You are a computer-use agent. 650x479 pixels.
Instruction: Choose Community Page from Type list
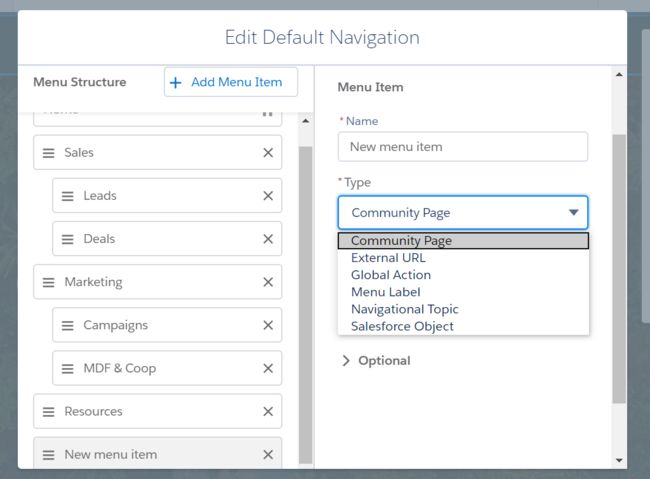click(x=463, y=241)
